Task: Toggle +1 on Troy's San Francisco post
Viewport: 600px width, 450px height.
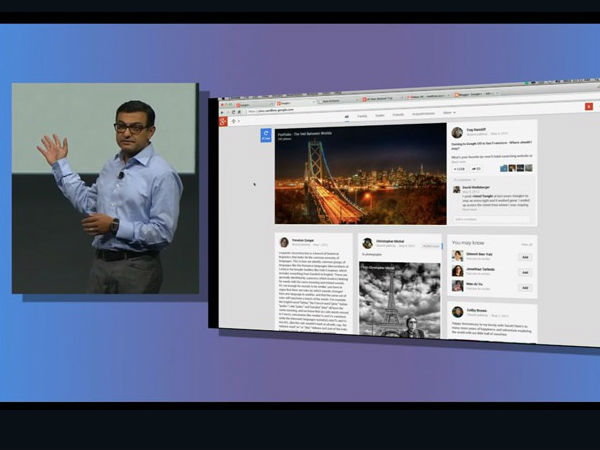Action: (x=461, y=169)
